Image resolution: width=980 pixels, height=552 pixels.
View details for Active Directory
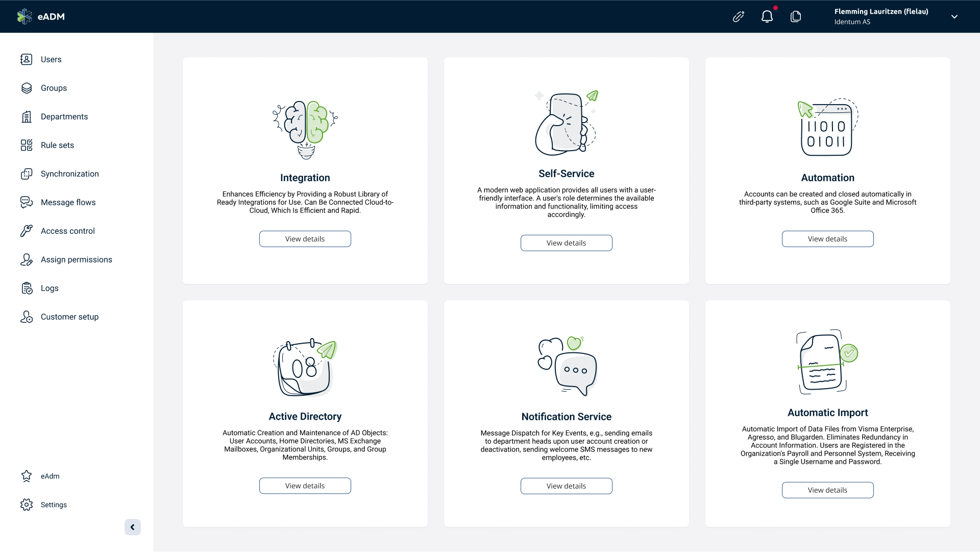coord(305,485)
